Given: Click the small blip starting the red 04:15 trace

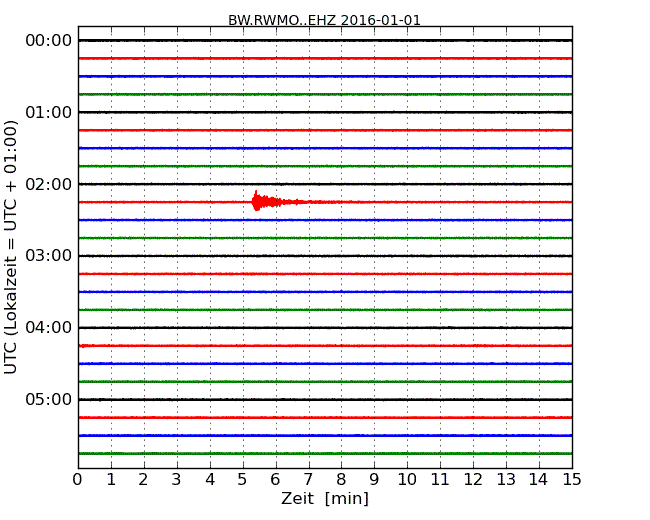Looking at the screenshot, I should (x=83, y=346).
